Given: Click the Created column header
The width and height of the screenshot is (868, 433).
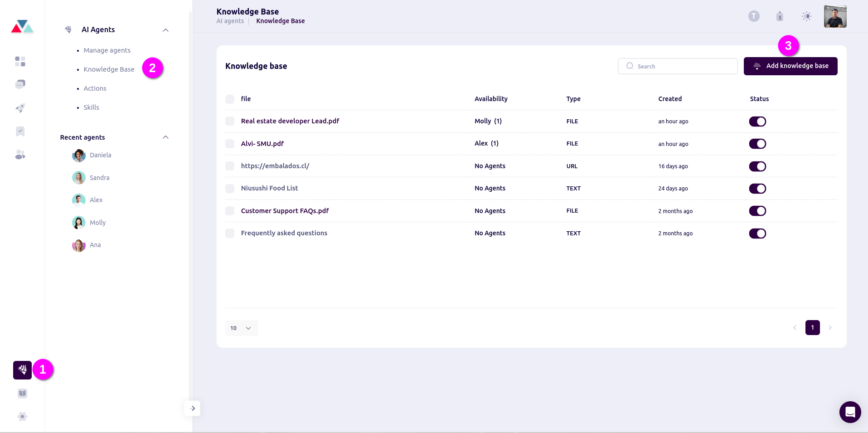Looking at the screenshot, I should (670, 99).
